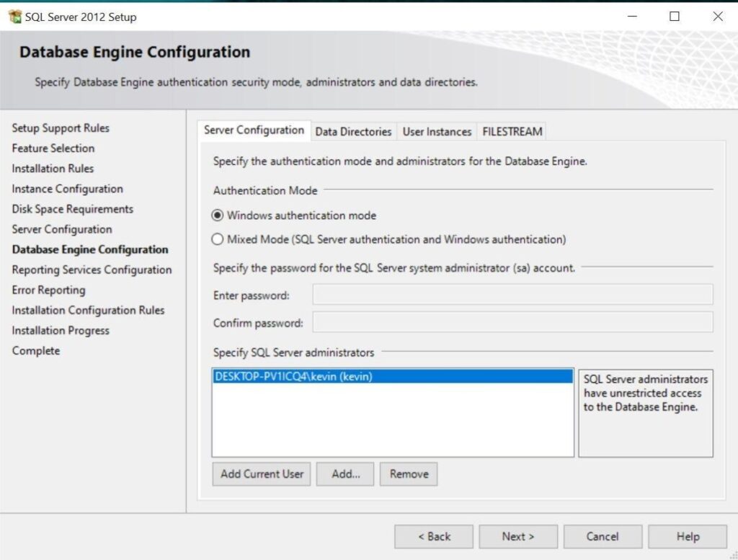Screen dimensions: 738x560
Task: Click the SQL Server Setup icon in the title bar
Action: pos(14,16)
